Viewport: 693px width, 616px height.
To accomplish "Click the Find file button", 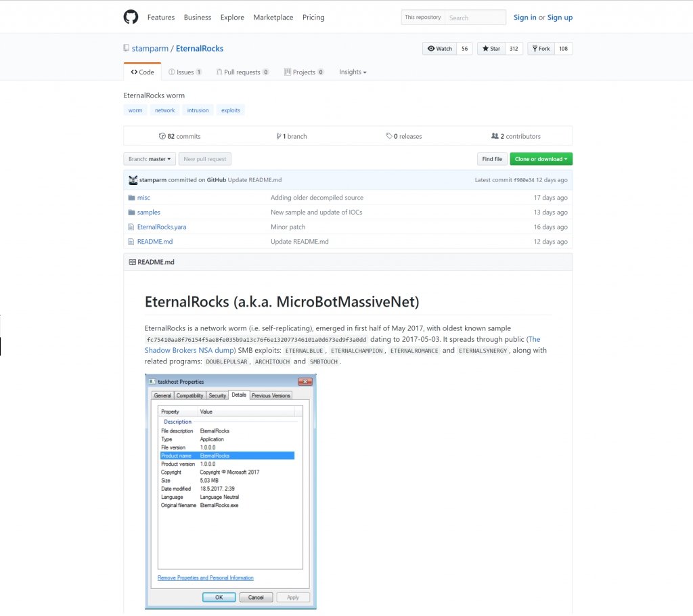I will (x=492, y=159).
